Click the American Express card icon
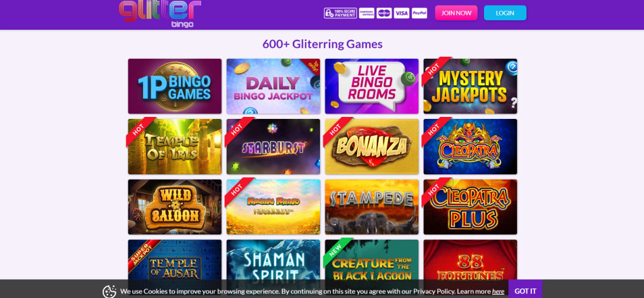 click(367, 13)
